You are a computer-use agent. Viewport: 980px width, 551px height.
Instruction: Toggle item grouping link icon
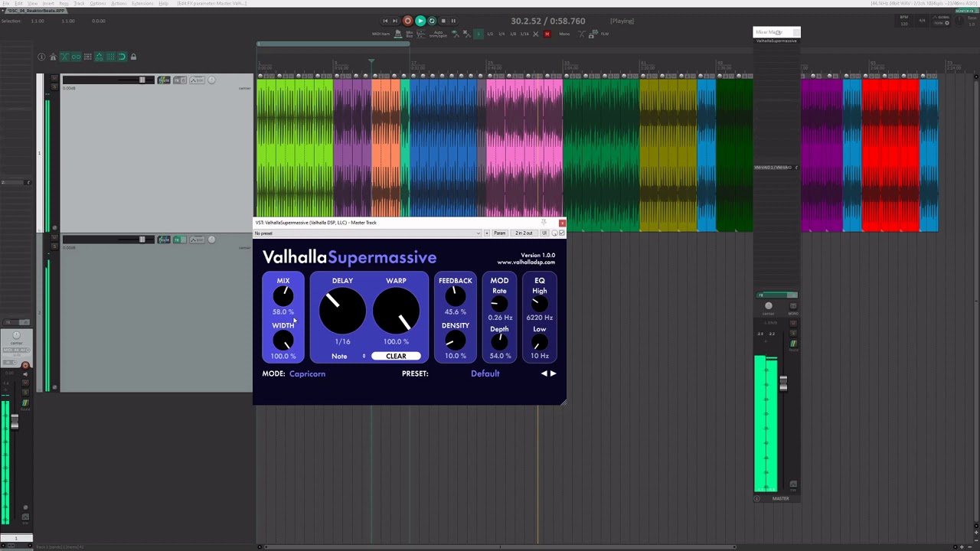pyautogui.click(x=76, y=57)
